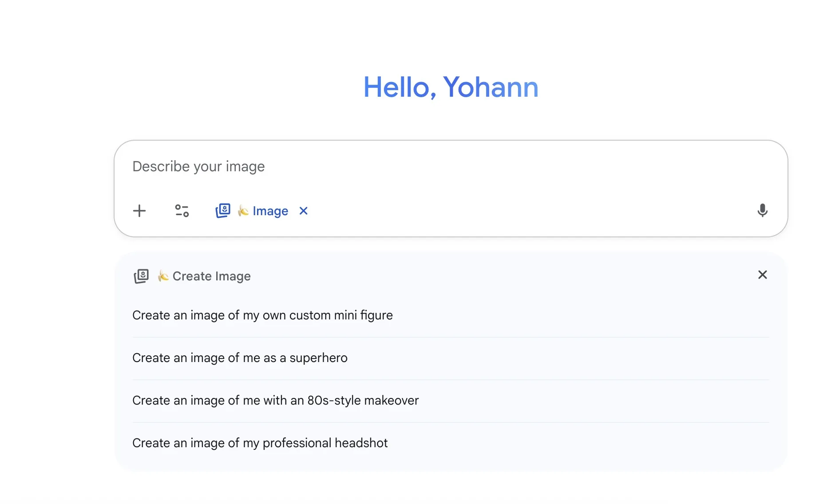Click the "Create Image" header text

click(x=211, y=276)
